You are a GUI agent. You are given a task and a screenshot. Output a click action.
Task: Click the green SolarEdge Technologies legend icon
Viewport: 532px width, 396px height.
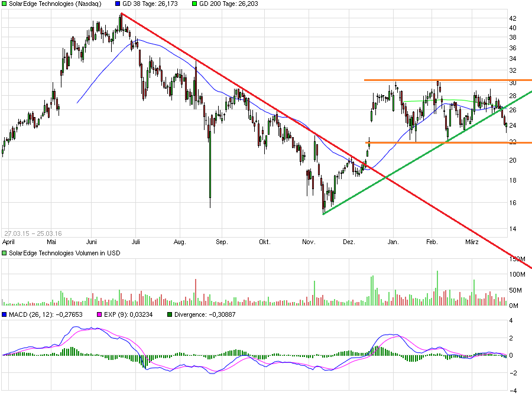4,5
